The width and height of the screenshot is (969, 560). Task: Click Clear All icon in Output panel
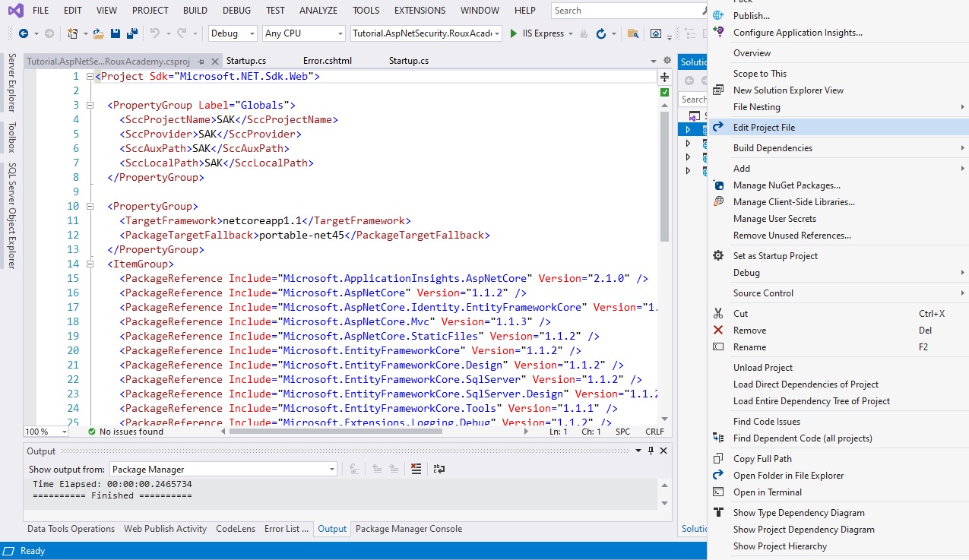pyautogui.click(x=416, y=469)
